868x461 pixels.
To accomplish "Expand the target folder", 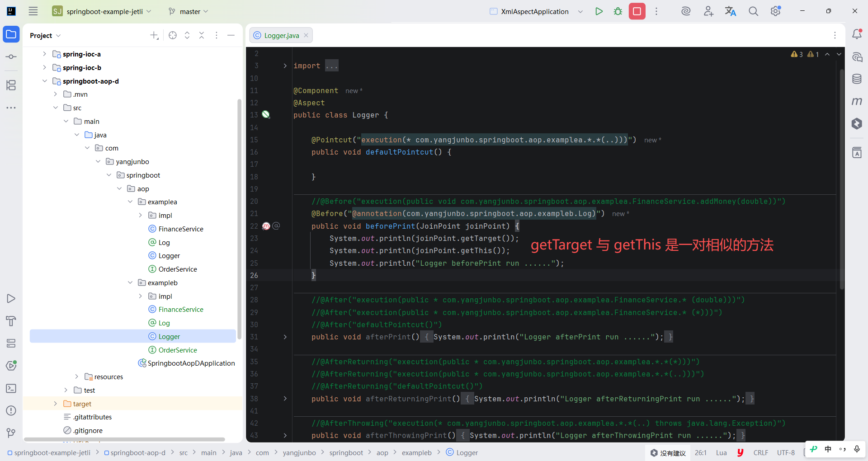I will click(55, 404).
